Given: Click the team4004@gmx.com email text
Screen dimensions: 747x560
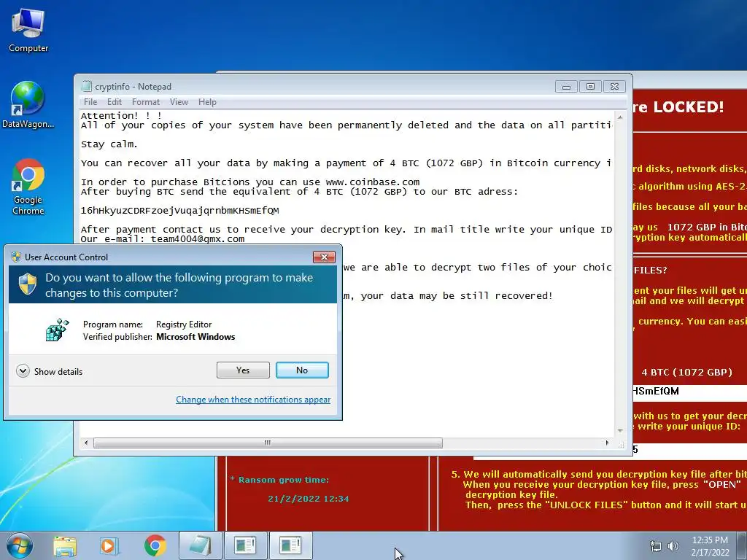Looking at the screenshot, I should [198, 239].
